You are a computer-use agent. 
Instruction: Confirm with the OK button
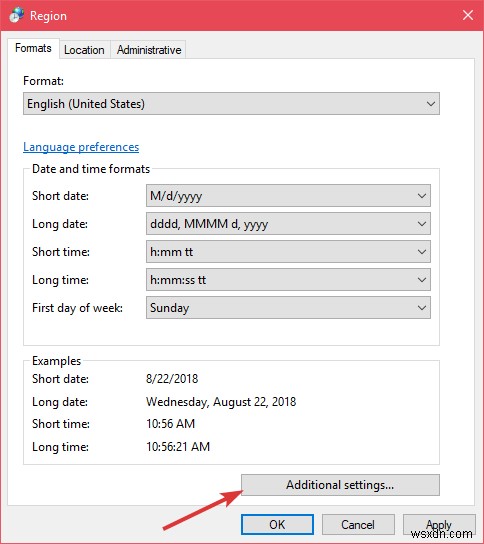tap(278, 524)
